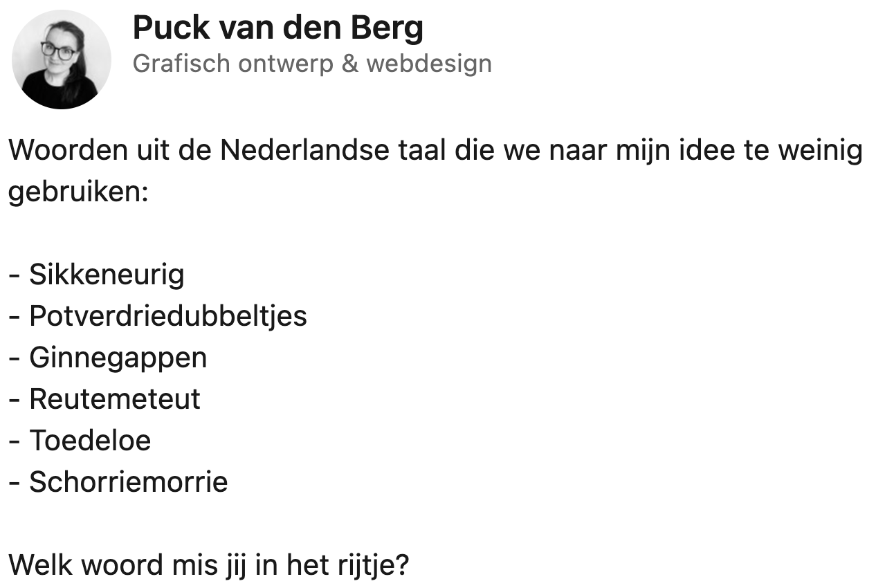Select the list word 'Sikkeneurig'
The image size is (876, 588).
[x=107, y=275]
